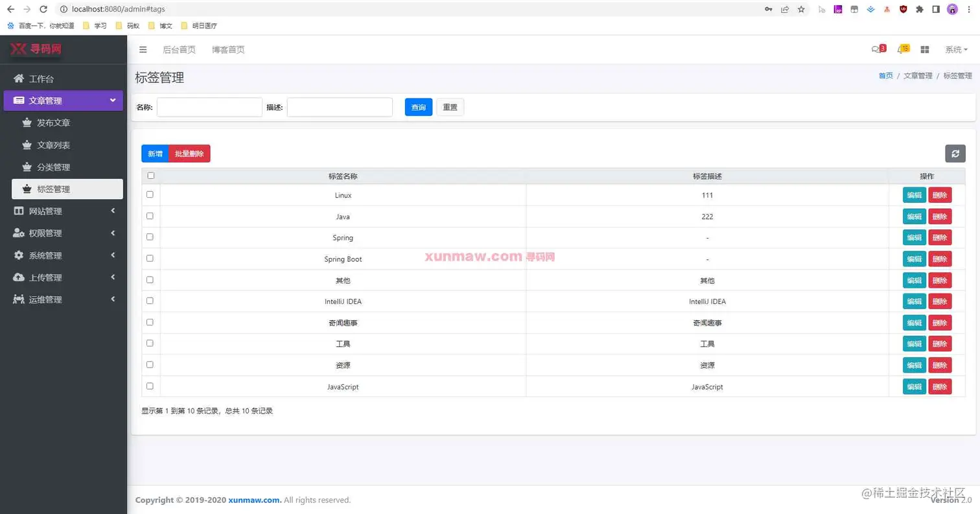Open the xunmaw.com link in the footer
Screen dimensions: 980x514
[x=253, y=499]
